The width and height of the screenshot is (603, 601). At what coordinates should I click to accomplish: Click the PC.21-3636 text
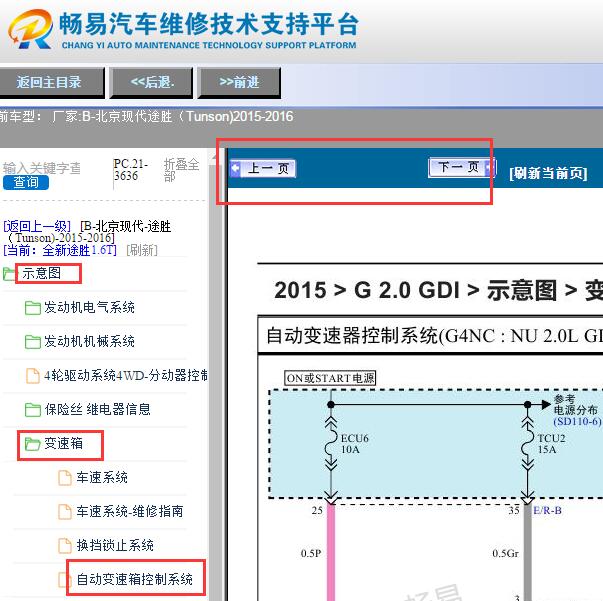point(131,170)
